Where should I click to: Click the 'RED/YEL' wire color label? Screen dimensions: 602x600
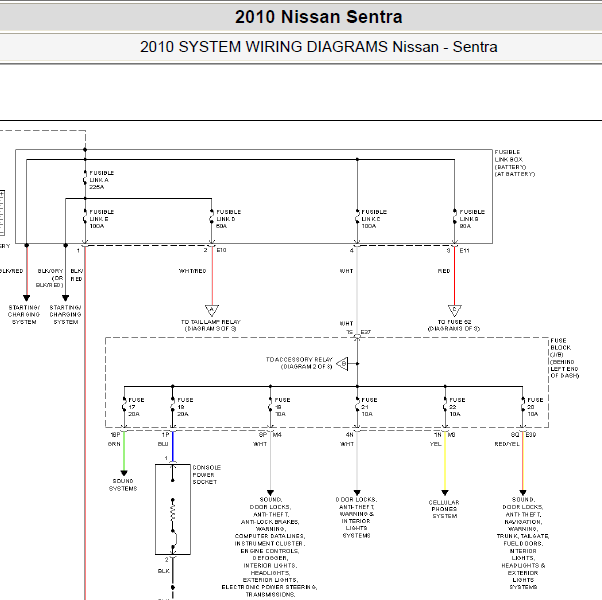click(x=507, y=444)
